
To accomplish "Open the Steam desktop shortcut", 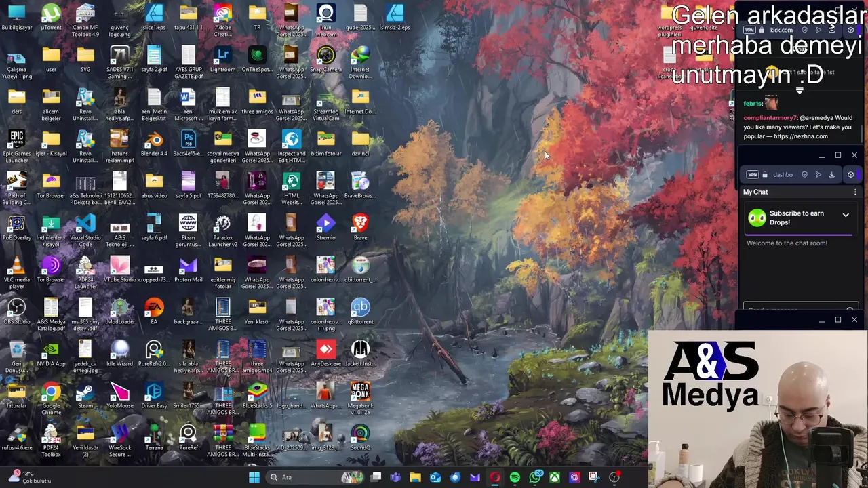I will [85, 396].
